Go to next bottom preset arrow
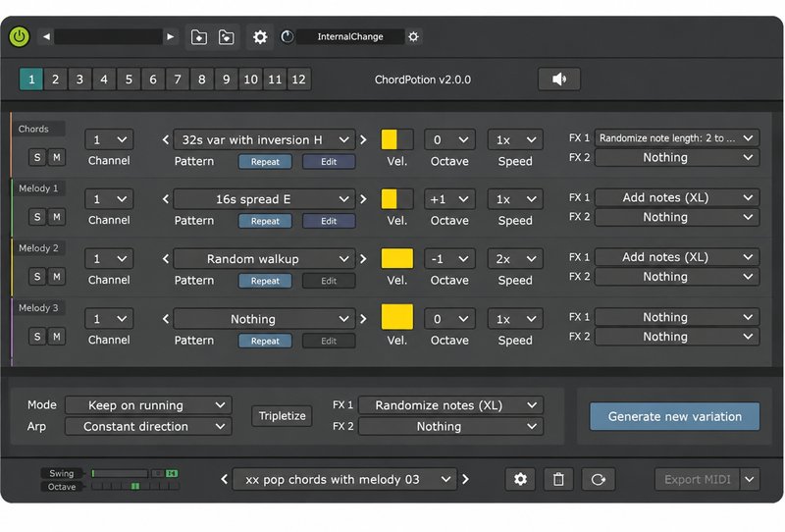 click(x=465, y=479)
